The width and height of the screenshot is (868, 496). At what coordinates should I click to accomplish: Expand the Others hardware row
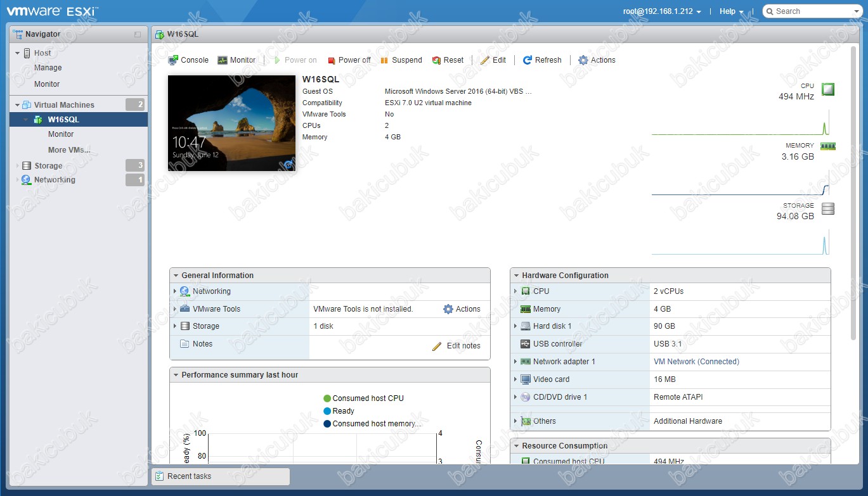(515, 421)
